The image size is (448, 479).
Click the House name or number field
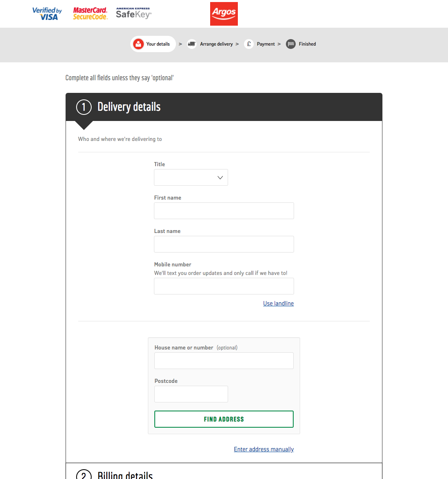(x=224, y=361)
